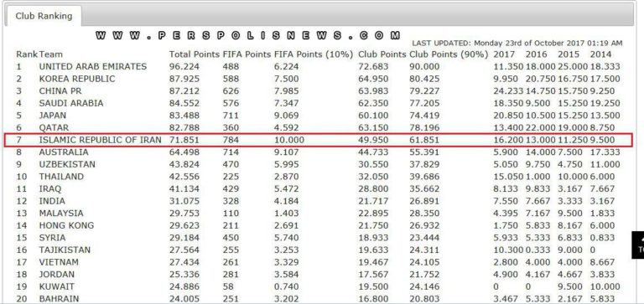Select UZBEKISTAN in the ranking list

[x=67, y=164]
